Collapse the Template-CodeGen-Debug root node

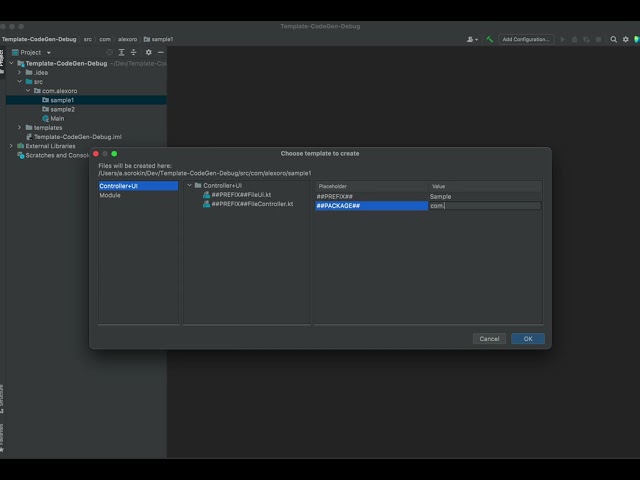click(11, 63)
